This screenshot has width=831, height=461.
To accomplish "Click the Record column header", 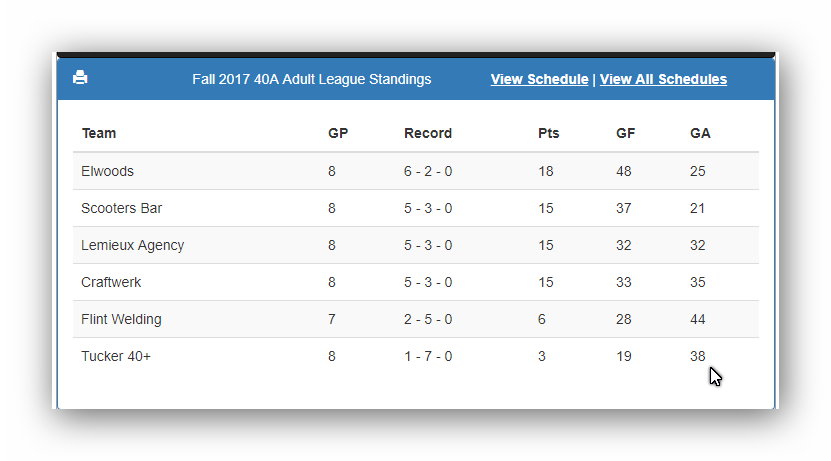I will [428, 133].
